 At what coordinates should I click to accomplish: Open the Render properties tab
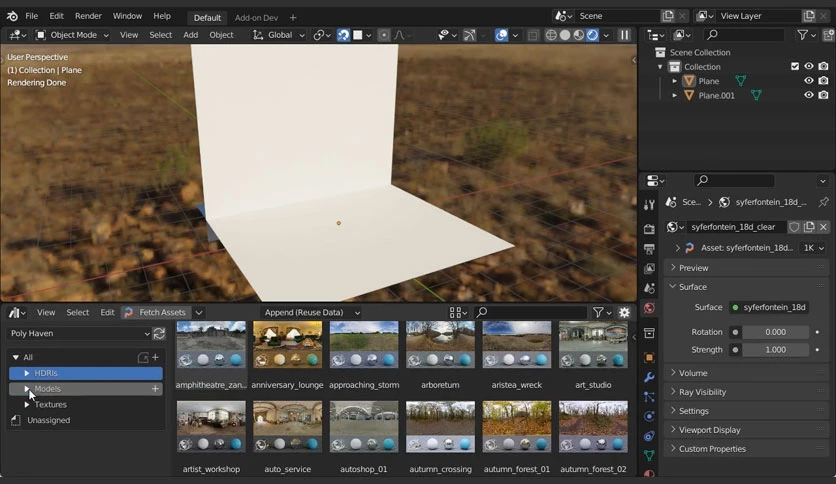coord(649,229)
